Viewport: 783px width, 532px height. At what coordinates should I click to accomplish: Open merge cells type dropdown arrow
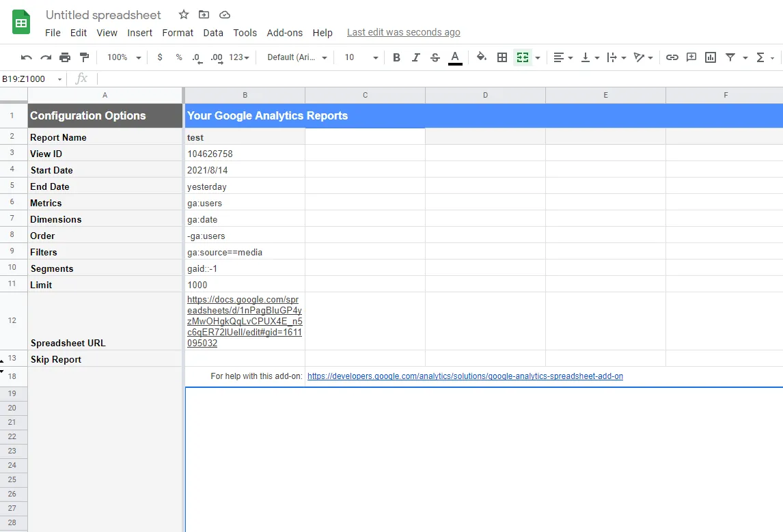[538, 58]
